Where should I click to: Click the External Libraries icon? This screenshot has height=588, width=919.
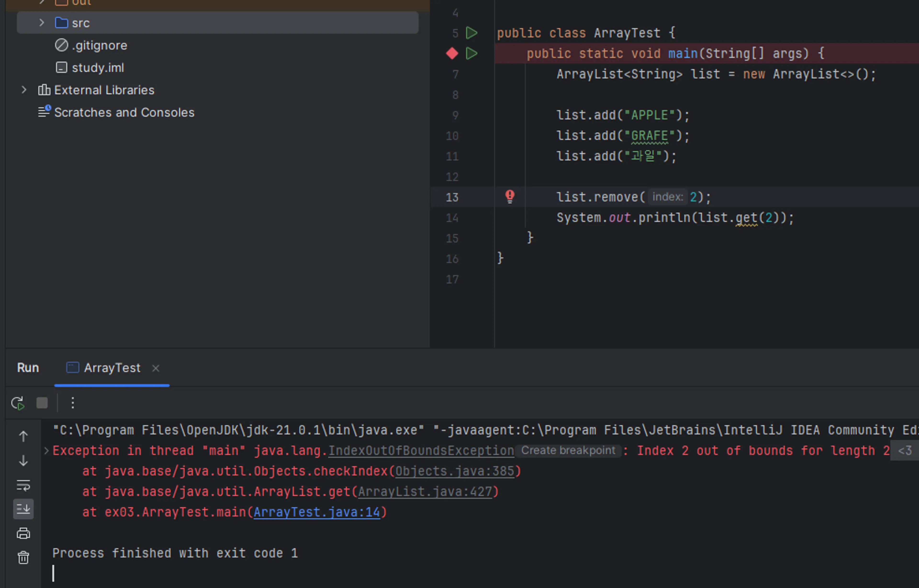44,90
